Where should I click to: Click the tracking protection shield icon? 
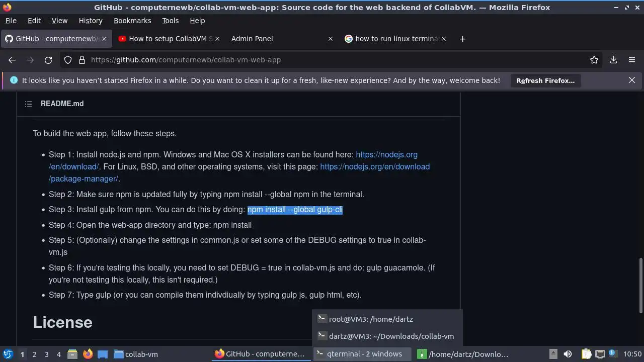coord(68,60)
